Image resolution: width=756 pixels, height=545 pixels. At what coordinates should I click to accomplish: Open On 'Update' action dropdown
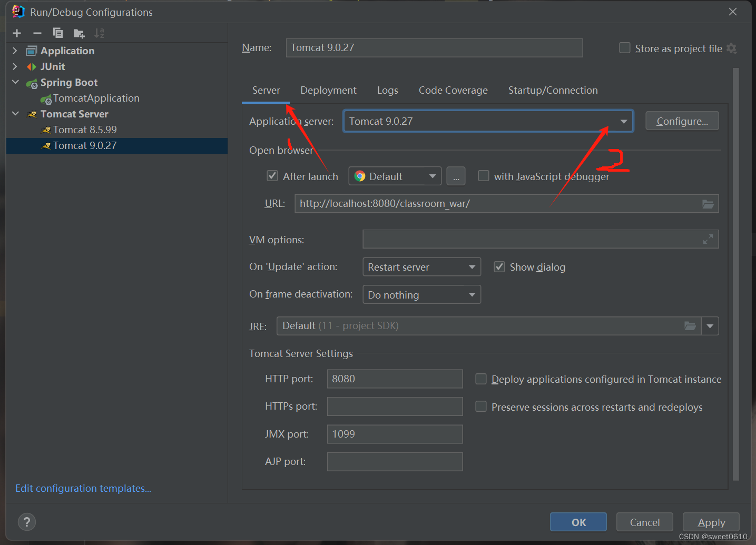pyautogui.click(x=421, y=267)
